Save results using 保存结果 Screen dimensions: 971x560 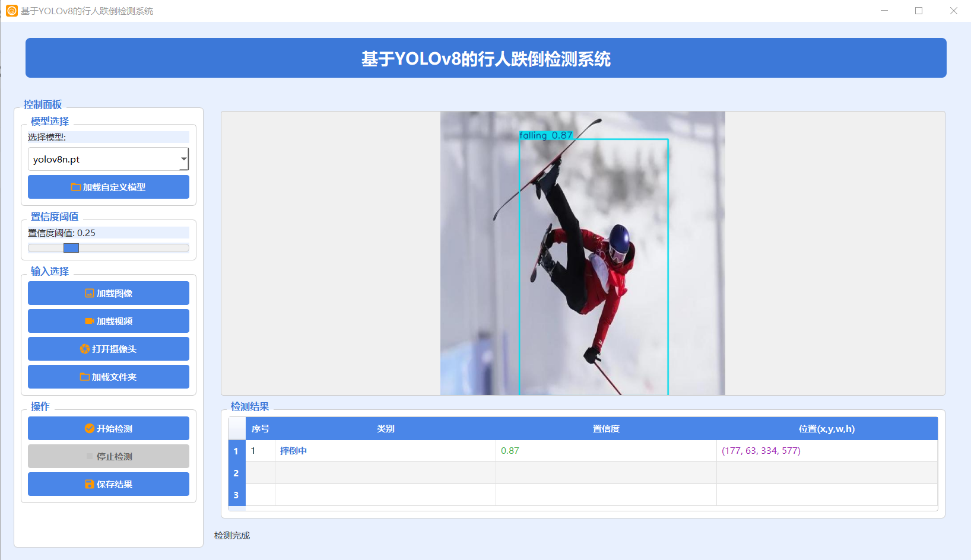(x=109, y=484)
